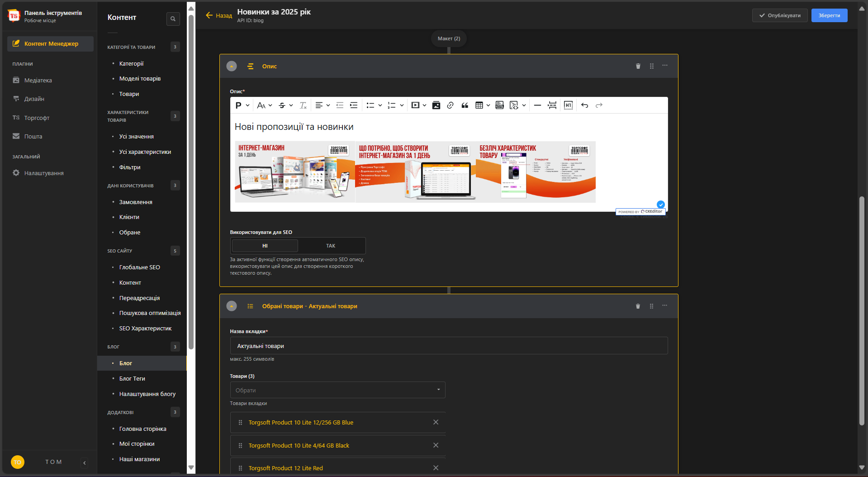
Task: Click the block quote icon
Action: click(x=465, y=105)
